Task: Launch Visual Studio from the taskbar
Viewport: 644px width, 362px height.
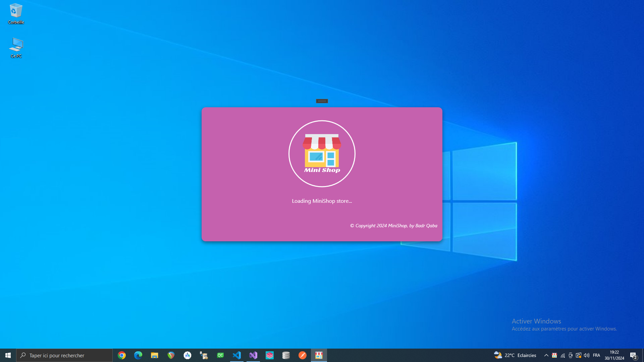Action: click(253, 355)
